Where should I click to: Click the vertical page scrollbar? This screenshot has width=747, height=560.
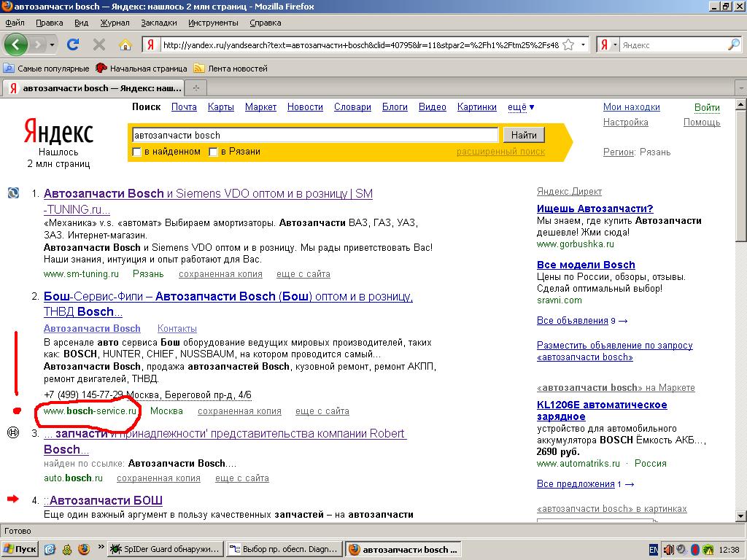(x=741, y=292)
